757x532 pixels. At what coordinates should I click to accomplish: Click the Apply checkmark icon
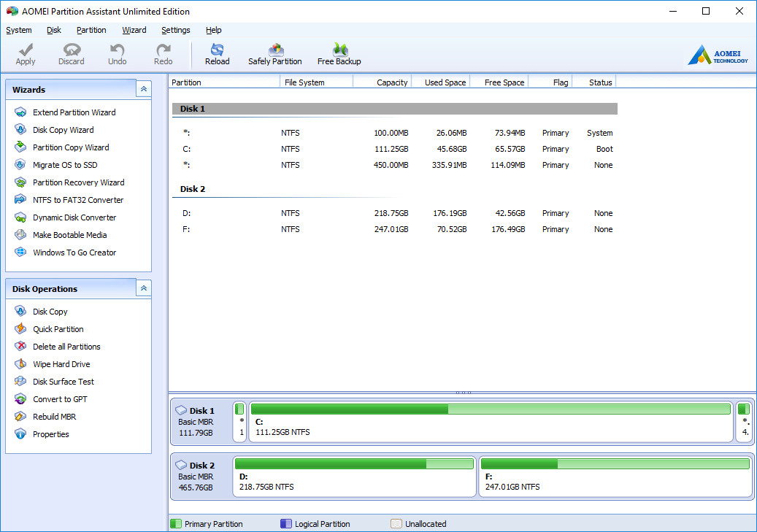[26, 50]
